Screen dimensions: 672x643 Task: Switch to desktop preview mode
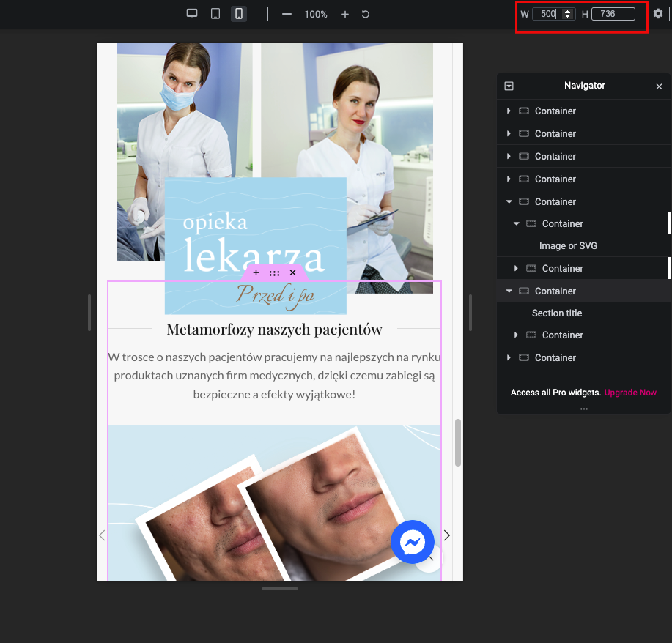point(192,14)
